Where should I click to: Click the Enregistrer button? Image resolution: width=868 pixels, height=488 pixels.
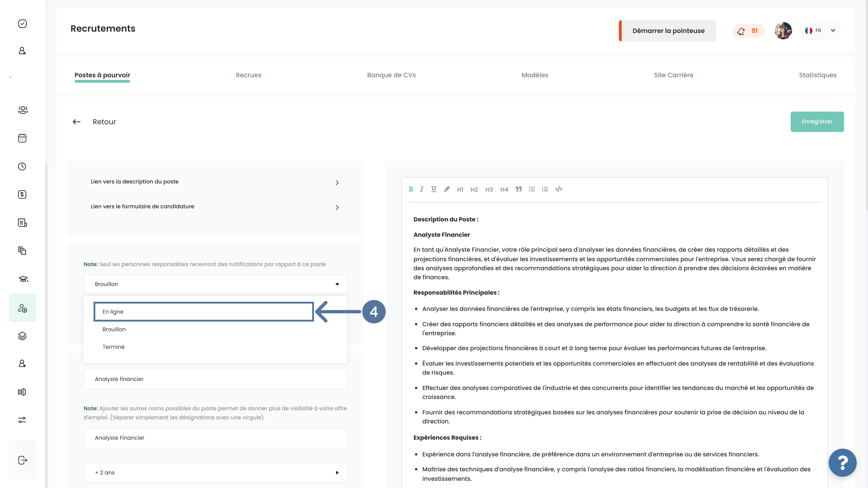pyautogui.click(x=817, y=122)
